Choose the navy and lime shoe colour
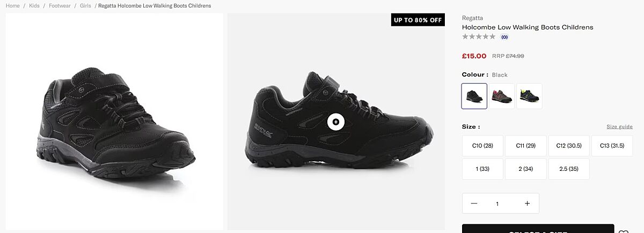The width and height of the screenshot is (644, 233). pos(529,96)
